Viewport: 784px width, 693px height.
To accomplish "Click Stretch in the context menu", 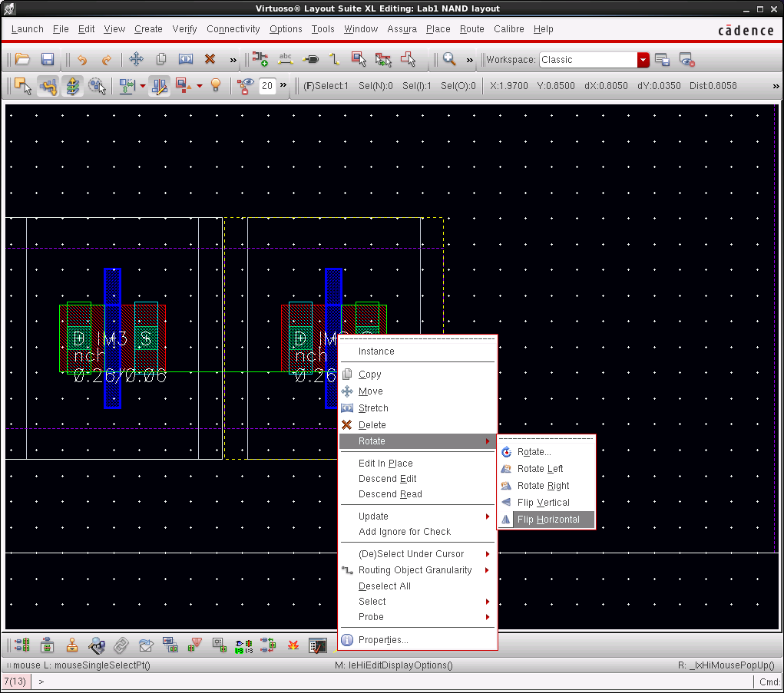I will point(418,408).
